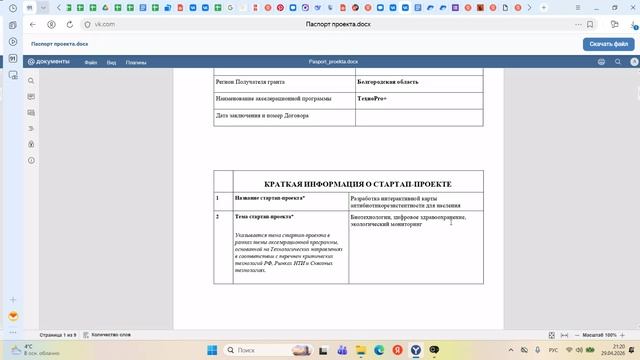Click the shield protection icon beside vk.com
Viewport: 640px width, 360px height.
click(x=87, y=24)
